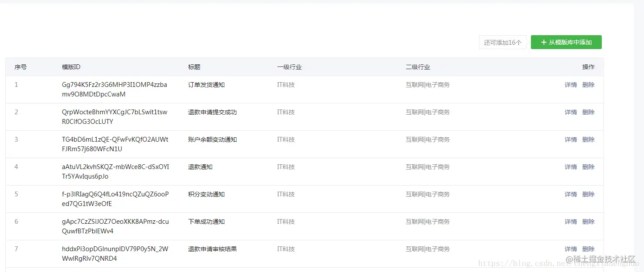This screenshot has width=644, height=272.
Task: Delete the 退款申请审核结果 template
Action: click(x=588, y=249)
